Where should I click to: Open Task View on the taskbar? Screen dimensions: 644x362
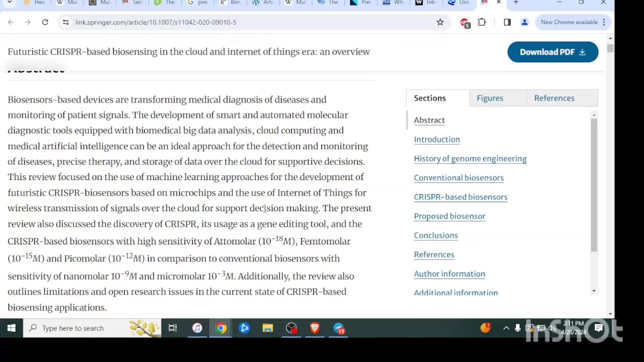tap(173, 328)
